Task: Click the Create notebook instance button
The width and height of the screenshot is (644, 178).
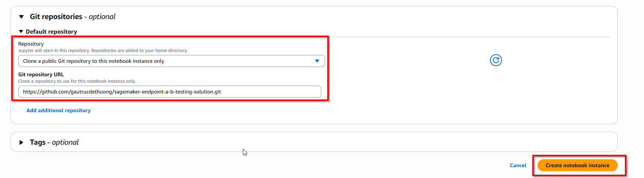Action: [x=577, y=165]
